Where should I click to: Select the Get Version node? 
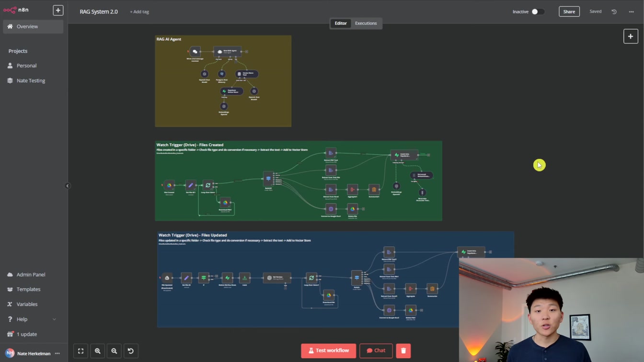(x=277, y=278)
